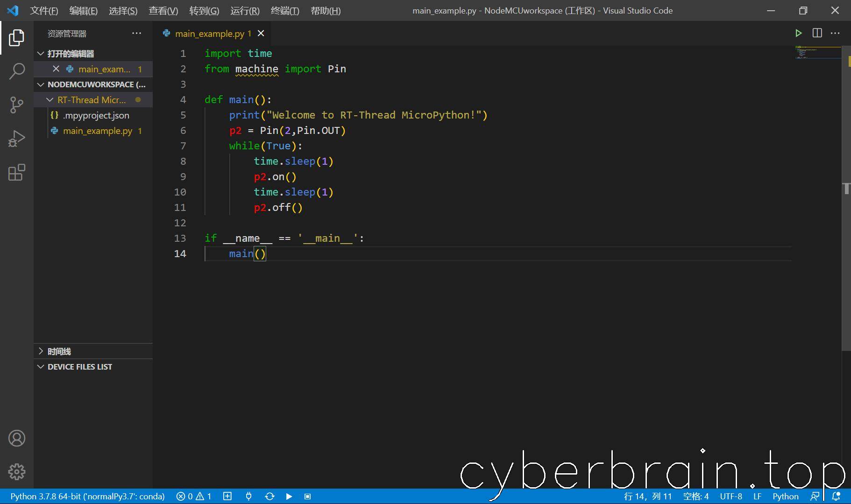Open the Run and Debug view
This screenshot has width=851, height=504.
17,139
